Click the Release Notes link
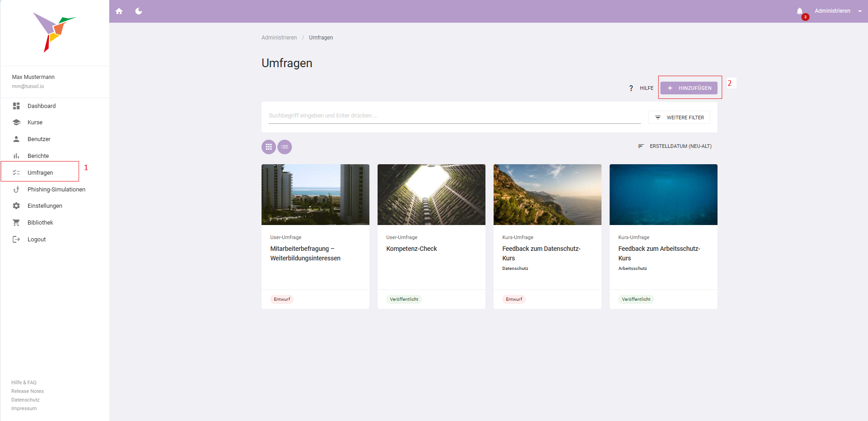This screenshot has width=868, height=421. (x=28, y=391)
